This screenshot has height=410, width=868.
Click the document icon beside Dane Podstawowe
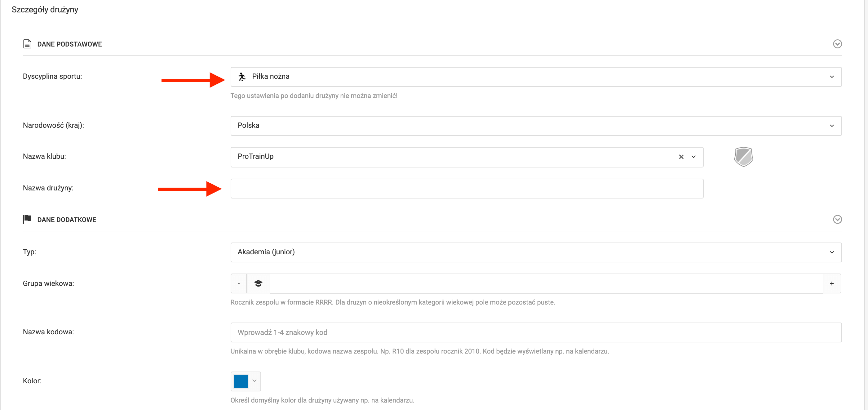tap(27, 44)
